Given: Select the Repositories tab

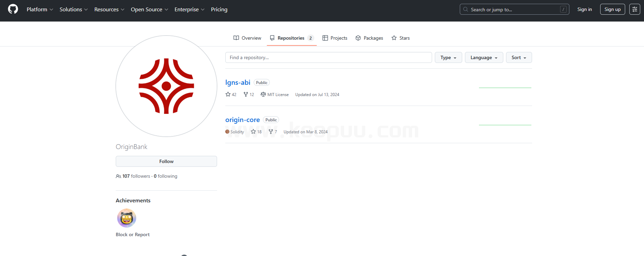Looking at the screenshot, I should click(292, 38).
